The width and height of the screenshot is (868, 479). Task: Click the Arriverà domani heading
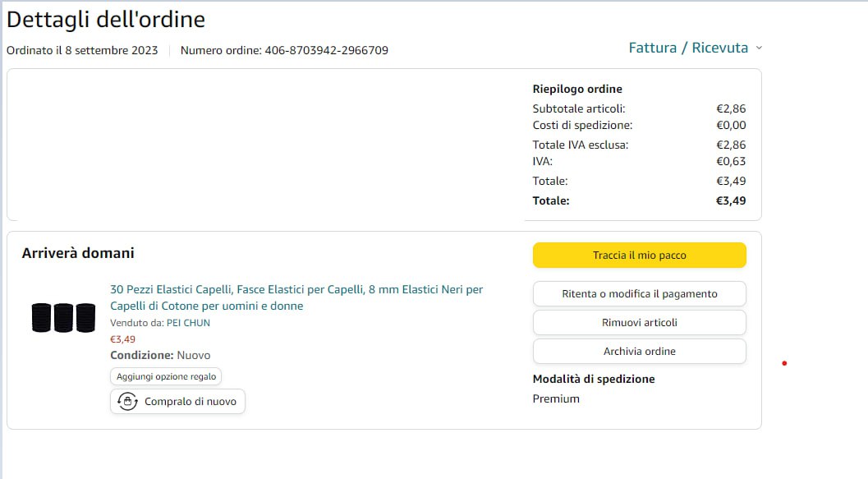tap(78, 253)
